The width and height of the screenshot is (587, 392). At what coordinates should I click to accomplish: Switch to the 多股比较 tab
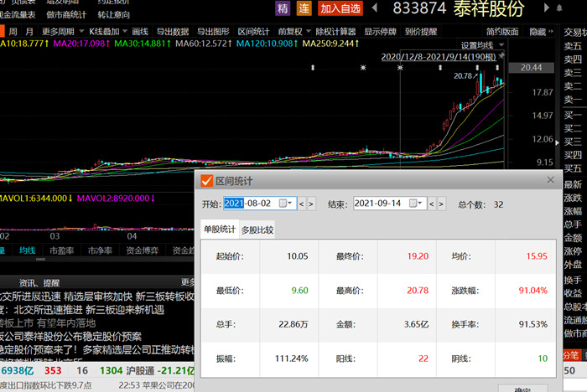[257, 230]
